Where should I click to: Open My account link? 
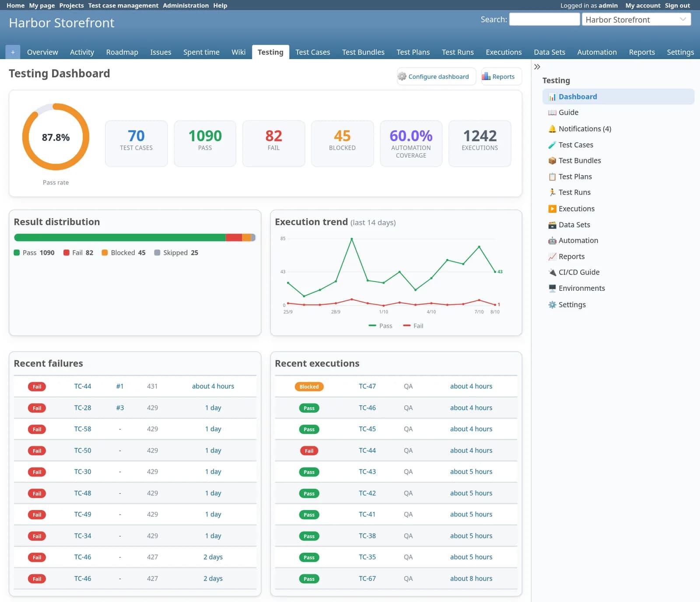642,5
